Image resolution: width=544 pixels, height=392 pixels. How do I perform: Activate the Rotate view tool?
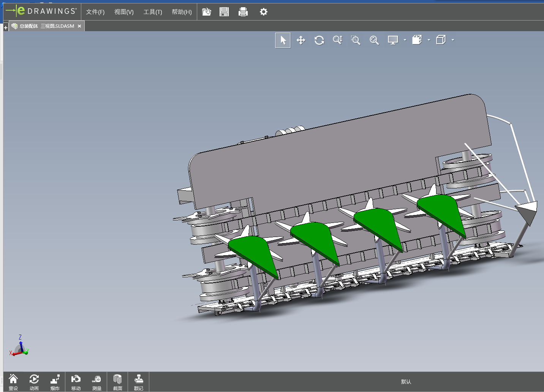point(319,40)
